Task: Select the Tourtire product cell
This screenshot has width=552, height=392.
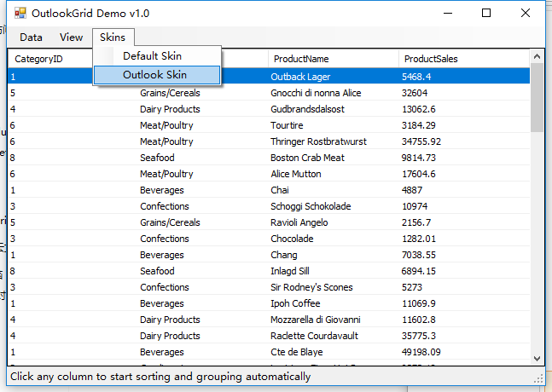Action: point(287,125)
